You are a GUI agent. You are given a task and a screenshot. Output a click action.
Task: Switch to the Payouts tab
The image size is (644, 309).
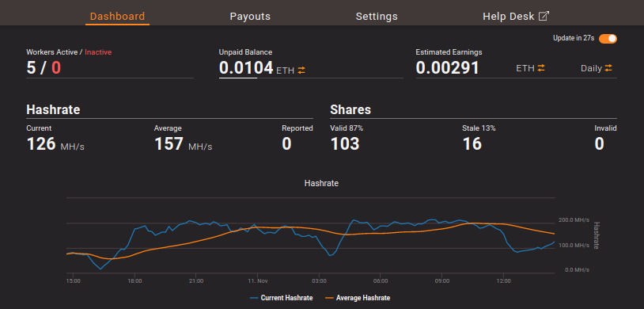click(x=250, y=17)
